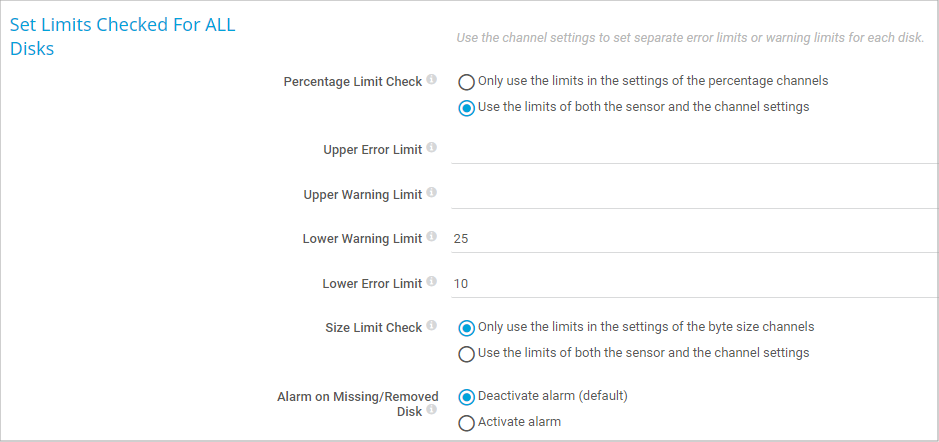This screenshot has width=939, height=442.
Task: Click the "Size Limit Check" label text
Action: click(373, 327)
